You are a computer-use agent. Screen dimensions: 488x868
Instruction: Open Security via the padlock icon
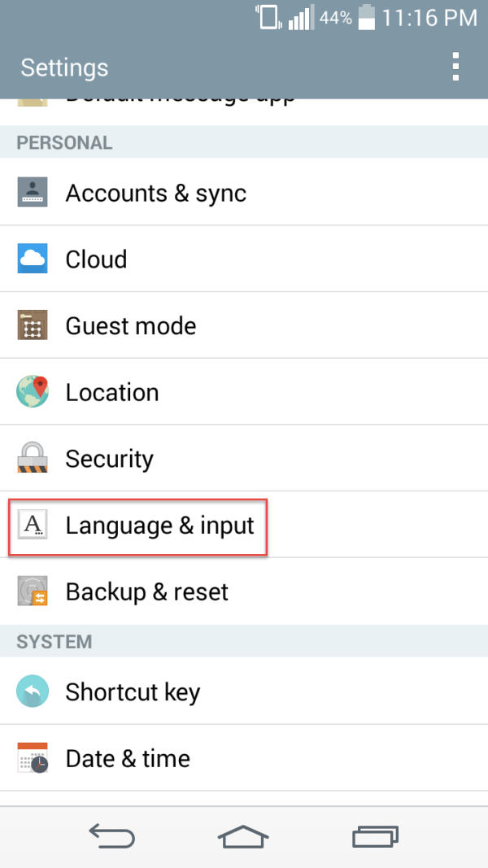(x=33, y=458)
